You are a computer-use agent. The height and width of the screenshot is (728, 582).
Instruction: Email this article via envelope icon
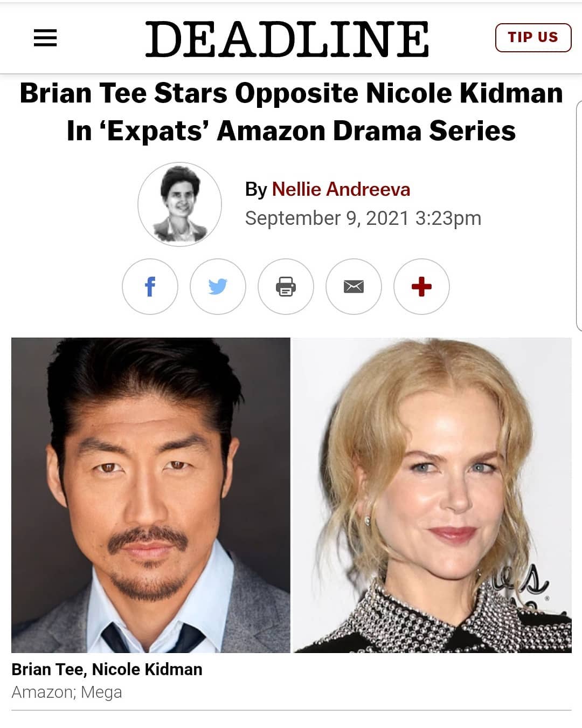354,286
